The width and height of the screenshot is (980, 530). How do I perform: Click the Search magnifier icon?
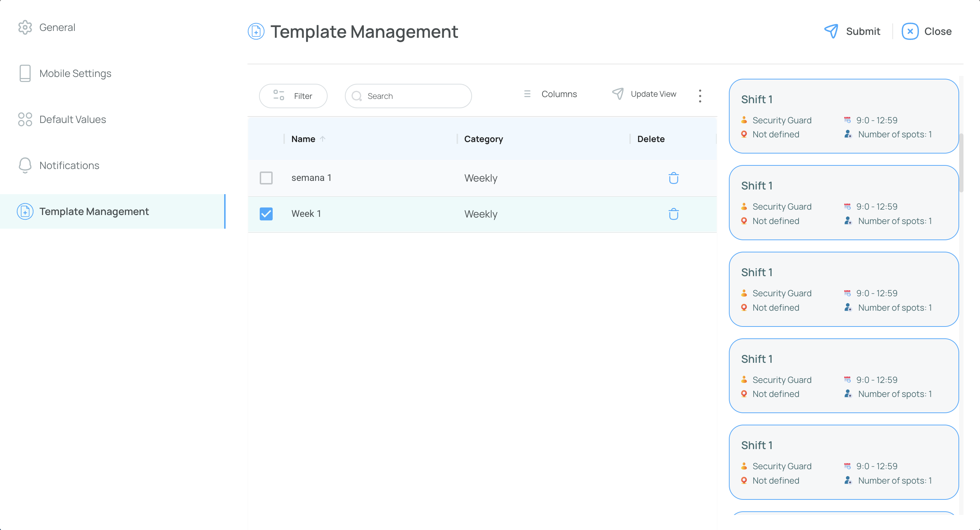[357, 96]
